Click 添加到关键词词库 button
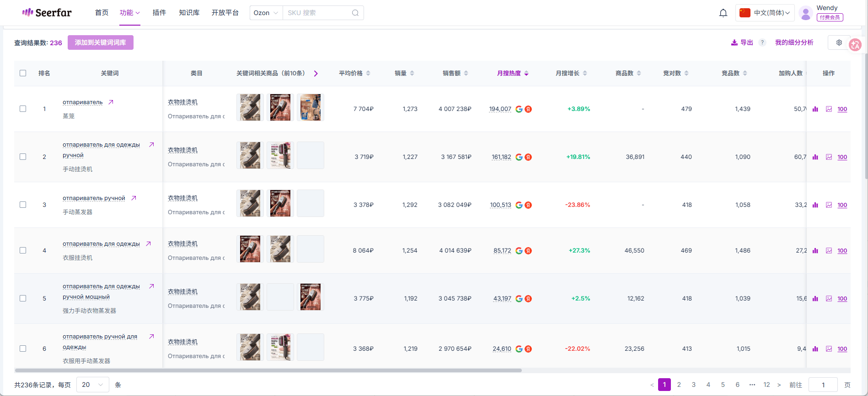This screenshot has height=396, width=868. click(101, 42)
